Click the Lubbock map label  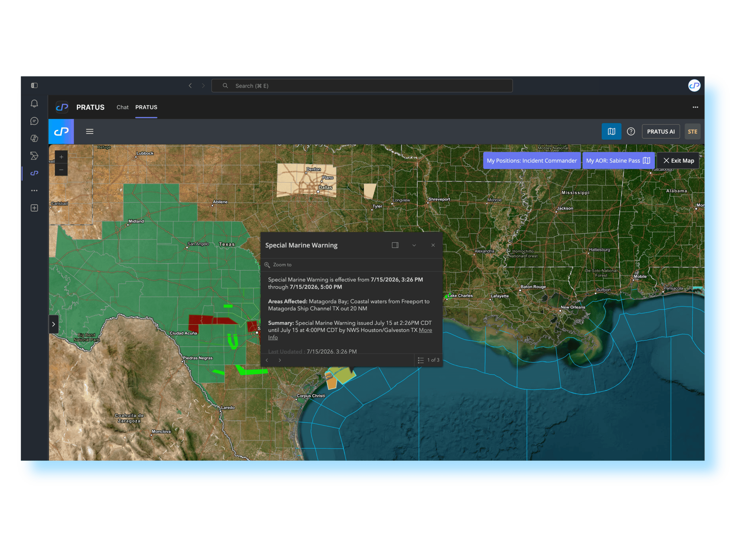click(x=145, y=153)
